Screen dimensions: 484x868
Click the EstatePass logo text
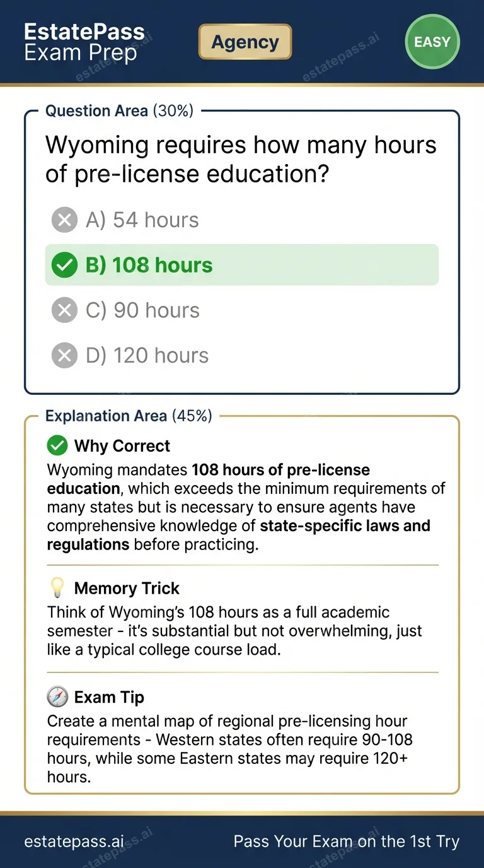pyautogui.click(x=84, y=32)
